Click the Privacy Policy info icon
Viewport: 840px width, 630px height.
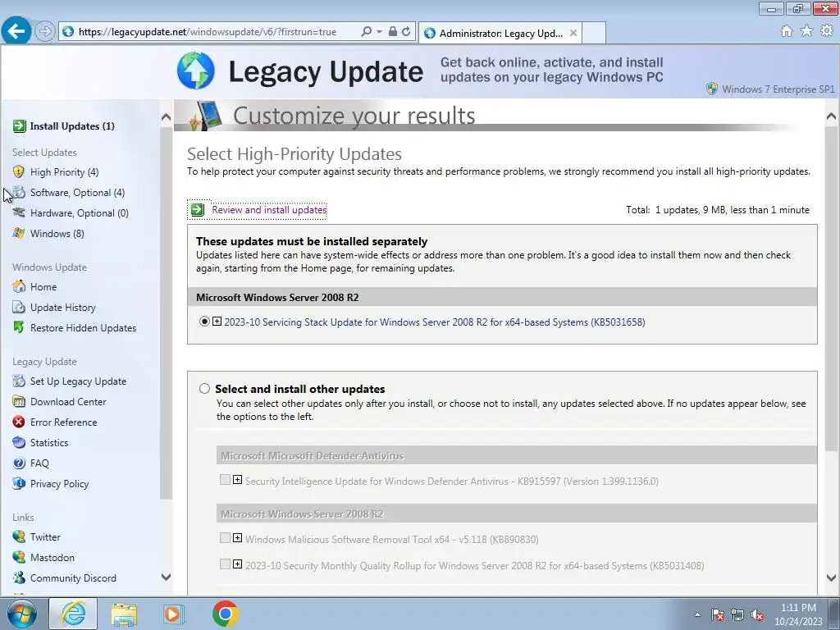[19, 483]
